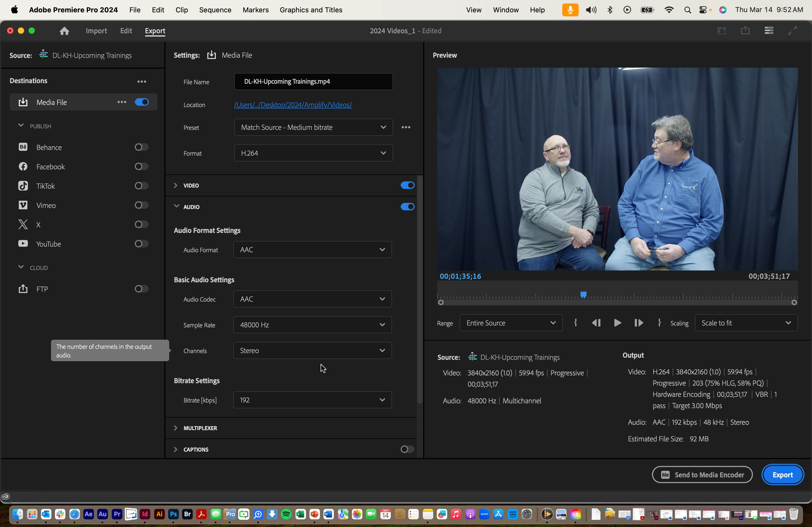Open the Format H.264 dropdown

(x=313, y=153)
